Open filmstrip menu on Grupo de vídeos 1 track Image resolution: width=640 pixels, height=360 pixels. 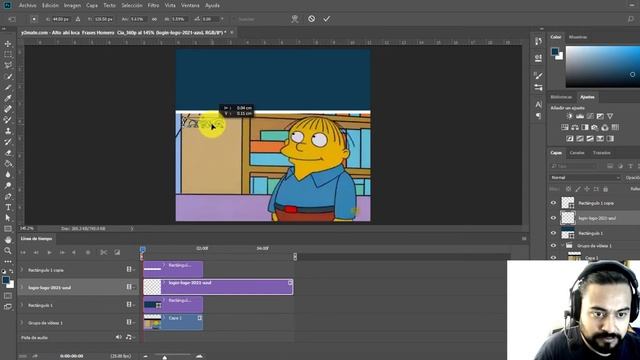130,322
